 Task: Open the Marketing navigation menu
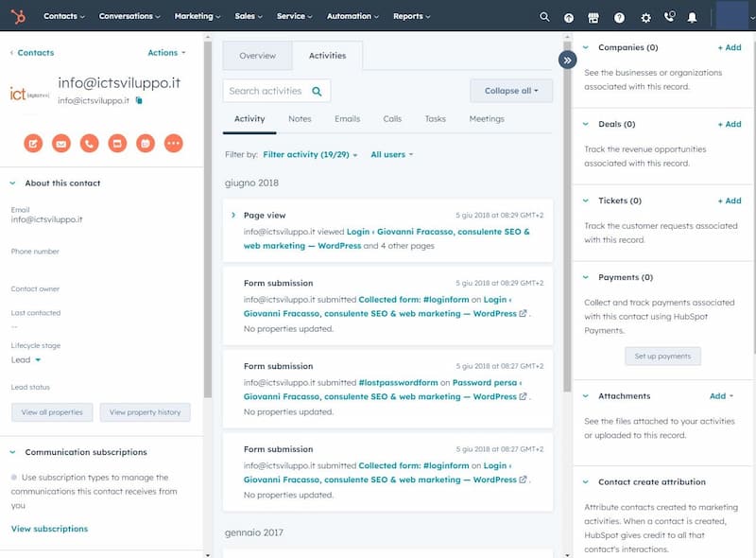[x=198, y=16]
